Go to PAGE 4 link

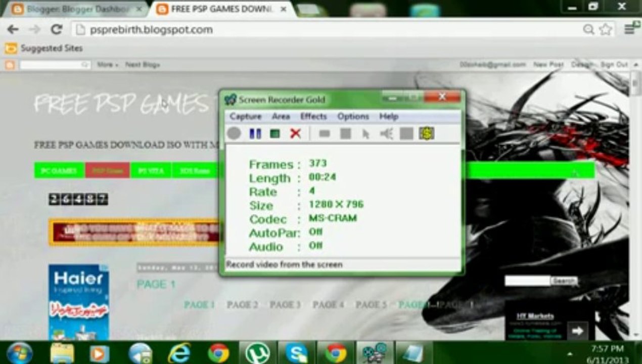pos(328,305)
